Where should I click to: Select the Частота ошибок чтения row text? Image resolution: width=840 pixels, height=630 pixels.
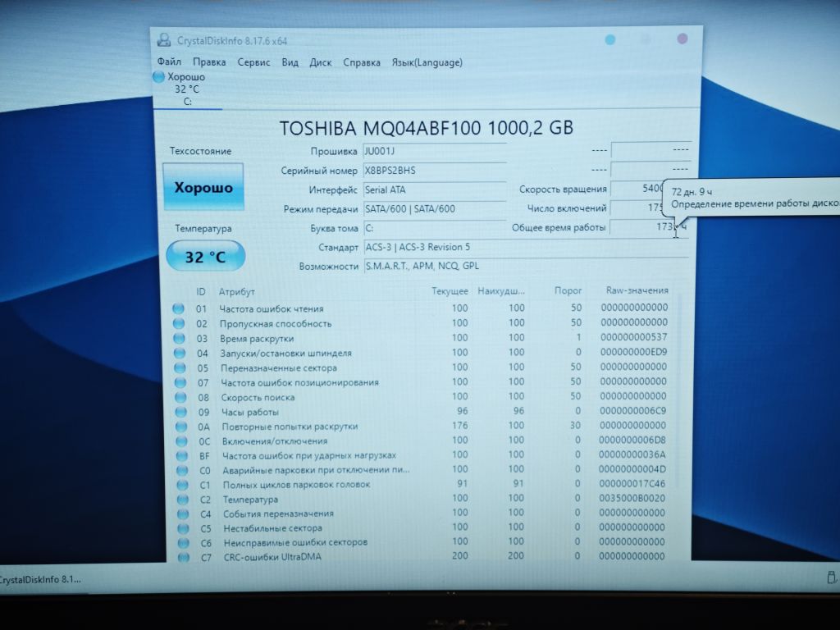[x=272, y=308]
